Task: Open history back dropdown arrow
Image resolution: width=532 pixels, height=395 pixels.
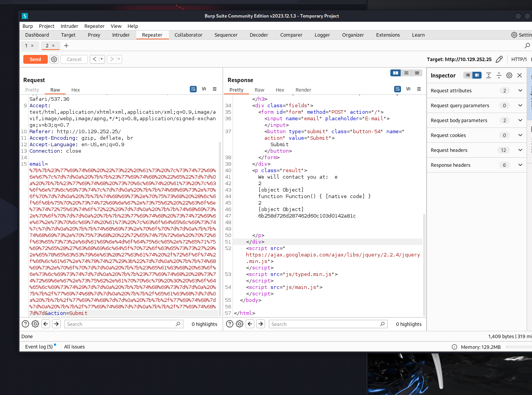Action: 102,59
